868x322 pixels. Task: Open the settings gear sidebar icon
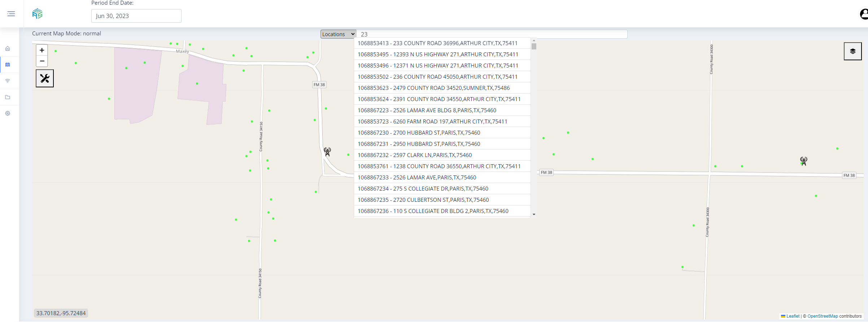click(8, 113)
